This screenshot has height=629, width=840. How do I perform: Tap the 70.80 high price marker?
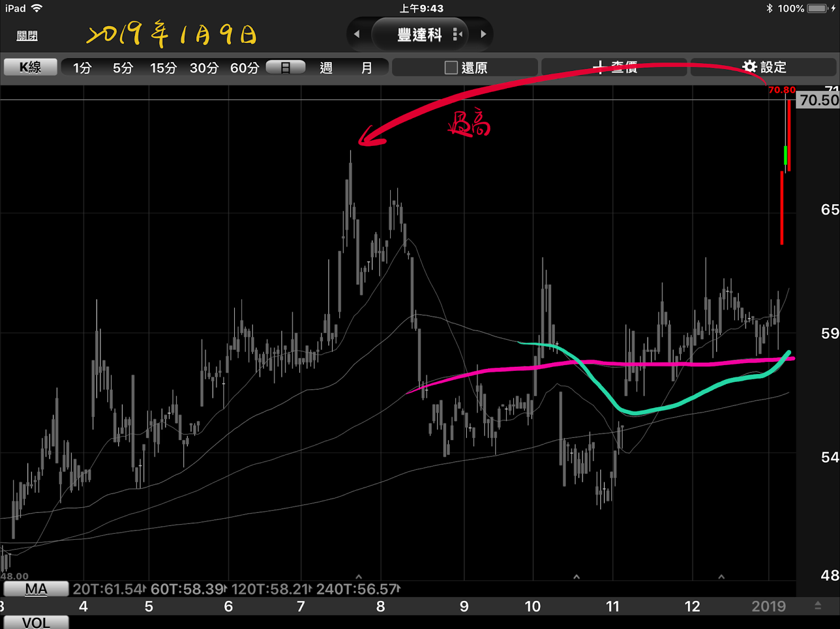pos(782,90)
